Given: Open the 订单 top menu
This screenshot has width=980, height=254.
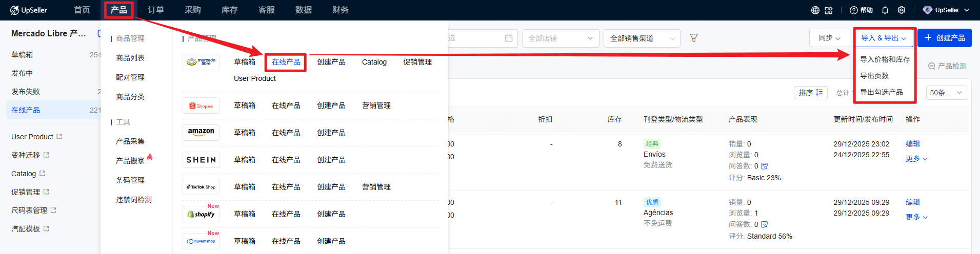Looking at the screenshot, I should click(x=156, y=10).
